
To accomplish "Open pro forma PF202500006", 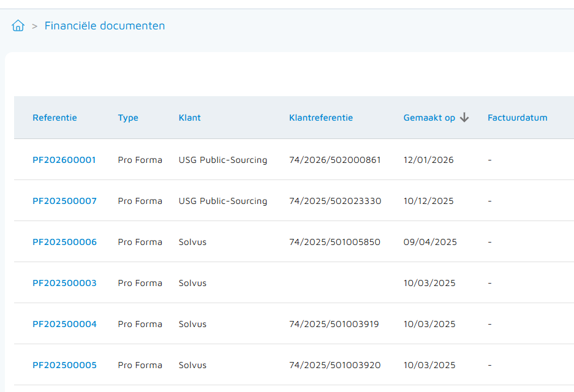I will tap(64, 242).
